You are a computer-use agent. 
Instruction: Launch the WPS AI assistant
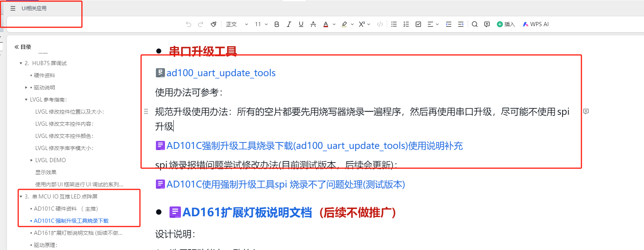coord(536,24)
